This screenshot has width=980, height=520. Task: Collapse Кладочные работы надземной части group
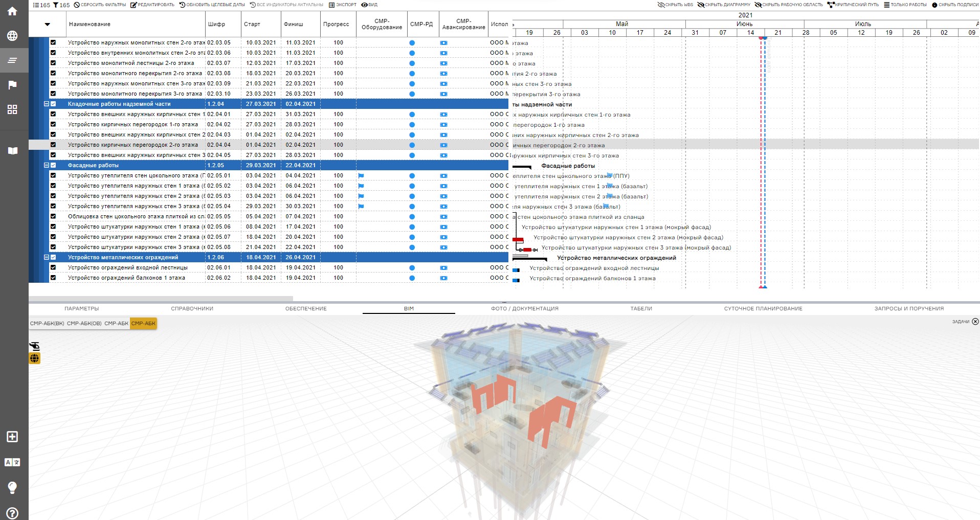[46, 104]
